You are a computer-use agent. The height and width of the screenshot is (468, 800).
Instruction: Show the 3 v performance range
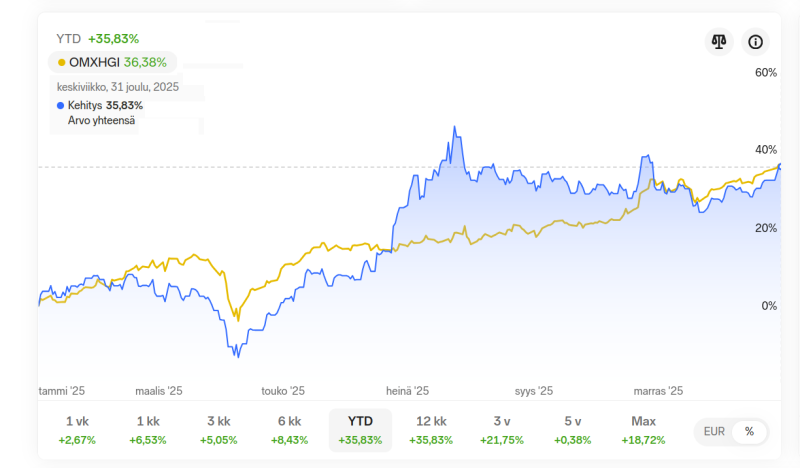(x=503, y=430)
